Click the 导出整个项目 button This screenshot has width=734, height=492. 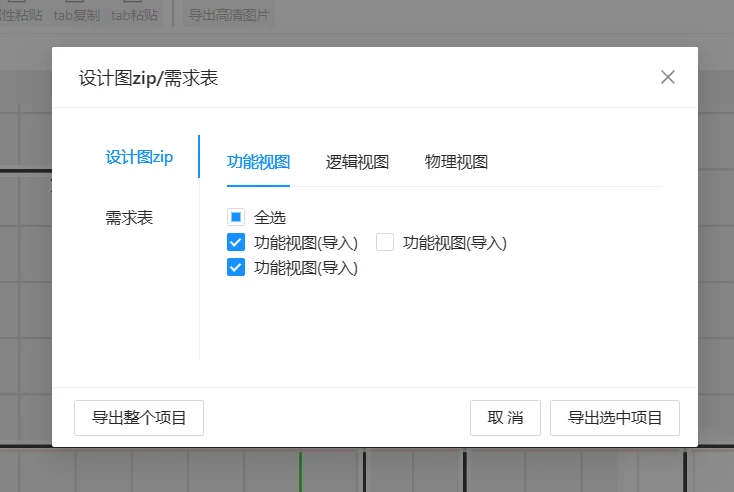(x=139, y=418)
